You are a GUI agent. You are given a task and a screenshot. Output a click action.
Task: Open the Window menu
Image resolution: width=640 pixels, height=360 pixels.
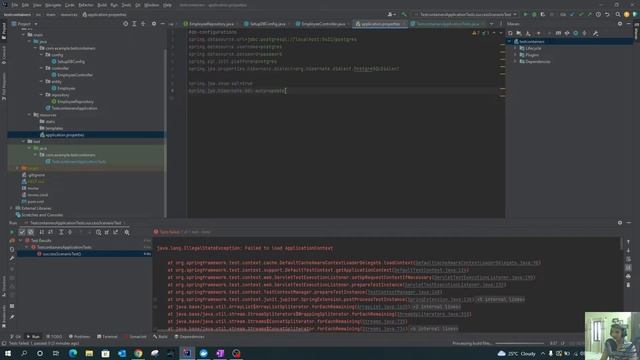click(x=151, y=5)
